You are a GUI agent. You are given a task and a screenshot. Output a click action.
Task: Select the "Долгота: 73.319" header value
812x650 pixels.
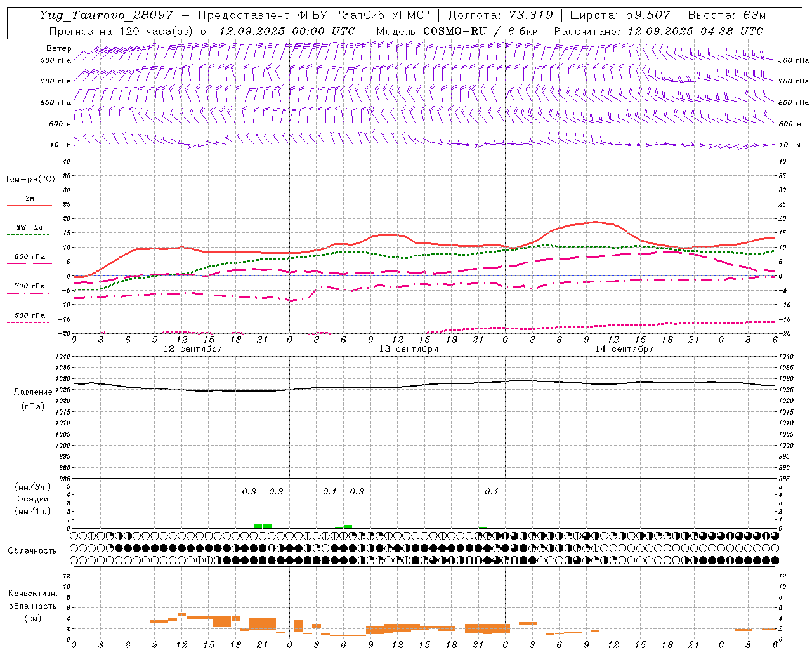(x=501, y=15)
